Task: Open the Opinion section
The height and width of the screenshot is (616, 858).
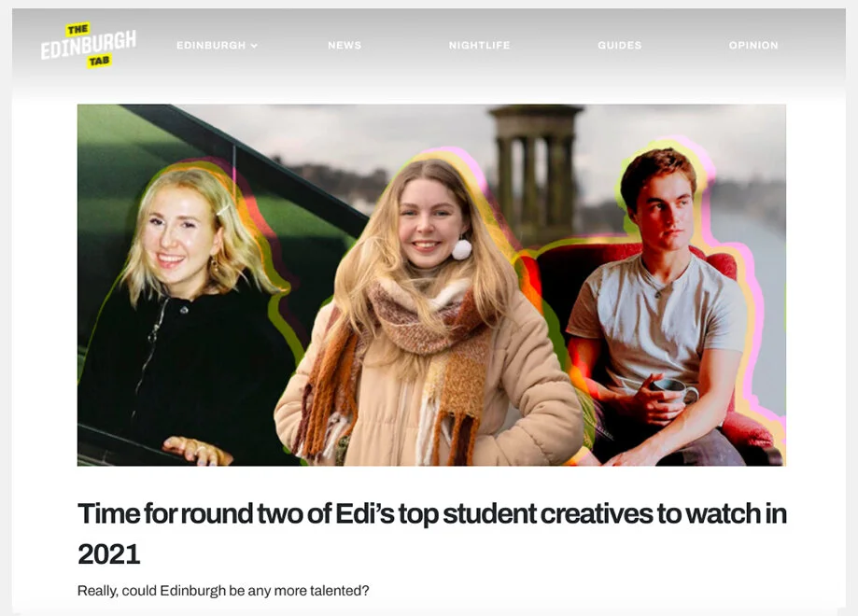Action: [753, 46]
